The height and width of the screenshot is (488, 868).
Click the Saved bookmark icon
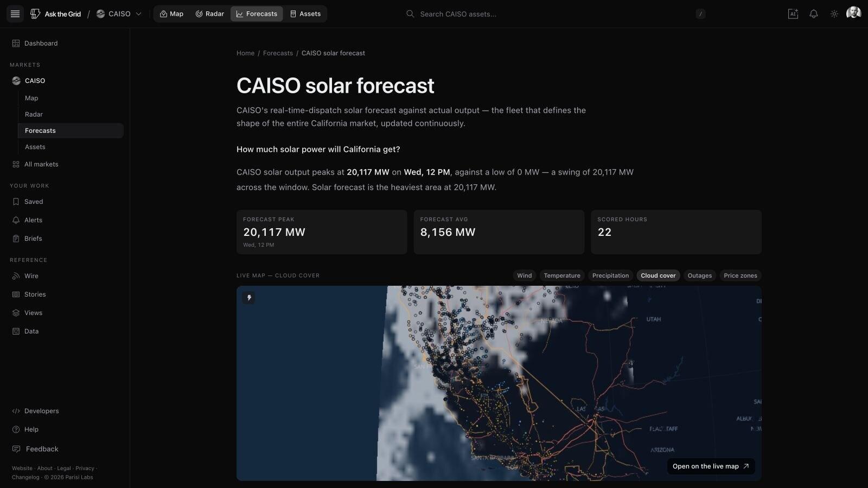click(x=16, y=202)
